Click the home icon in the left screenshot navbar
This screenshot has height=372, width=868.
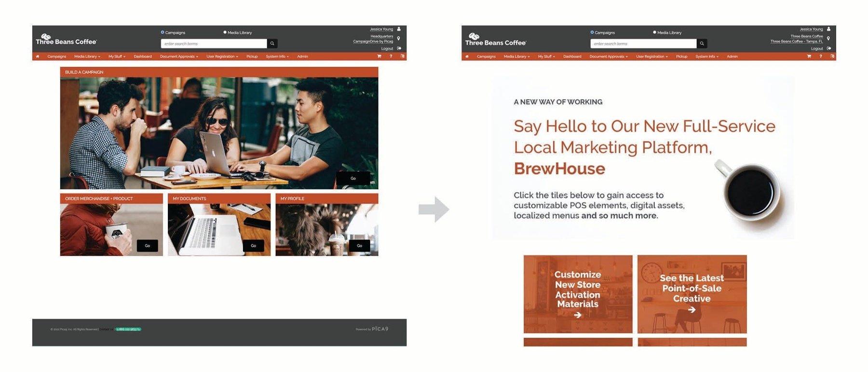[38, 56]
